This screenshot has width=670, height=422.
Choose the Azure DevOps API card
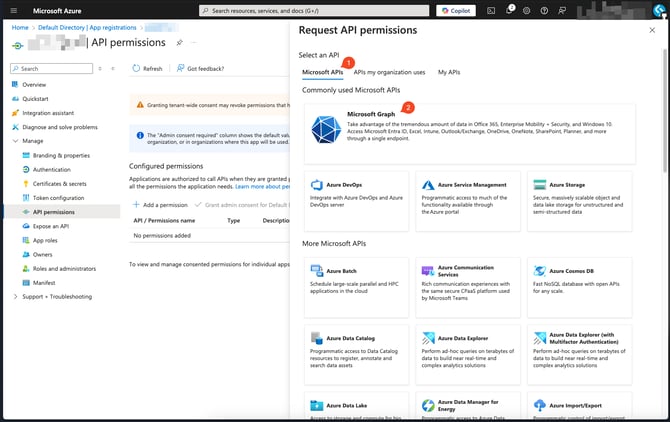[356, 197]
